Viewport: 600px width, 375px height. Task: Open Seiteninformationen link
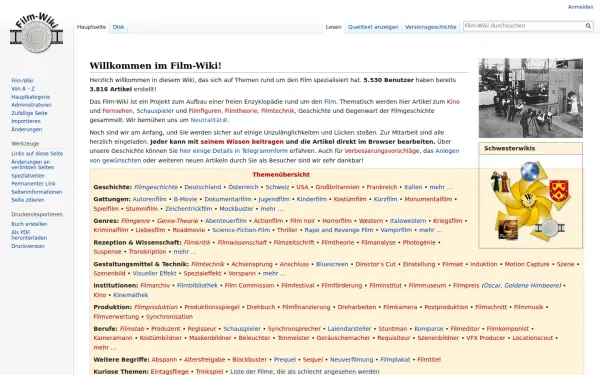point(37,192)
